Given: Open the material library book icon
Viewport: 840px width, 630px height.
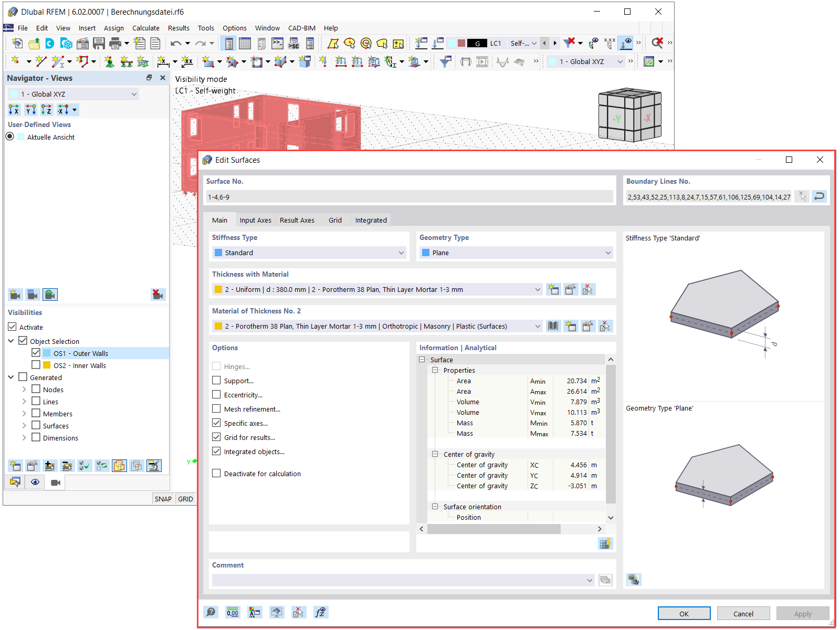Looking at the screenshot, I should [553, 325].
